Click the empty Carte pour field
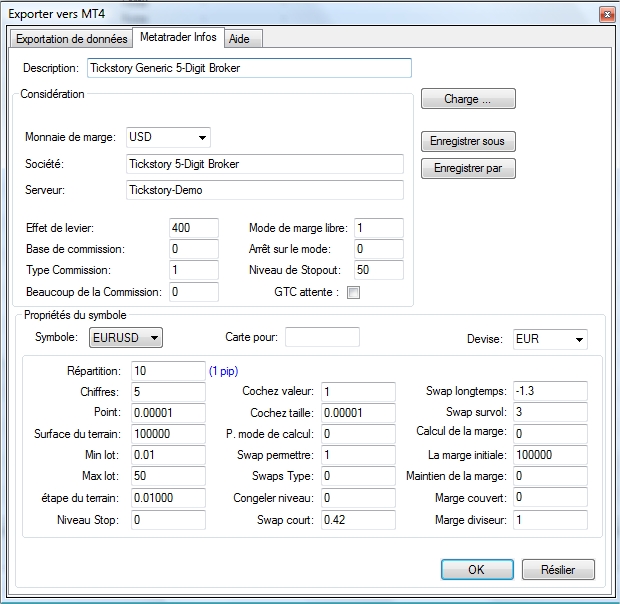620x604 pixels. click(x=321, y=338)
